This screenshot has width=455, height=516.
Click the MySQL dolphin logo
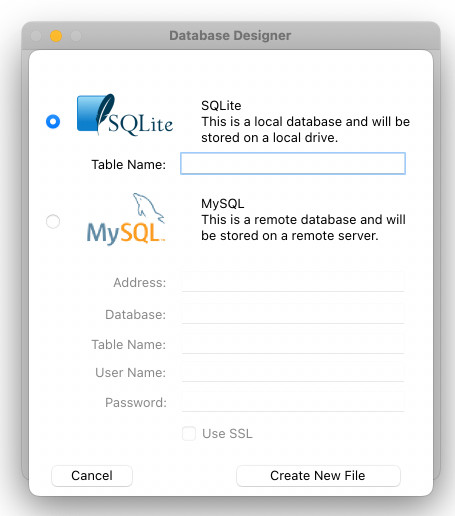coord(126,218)
